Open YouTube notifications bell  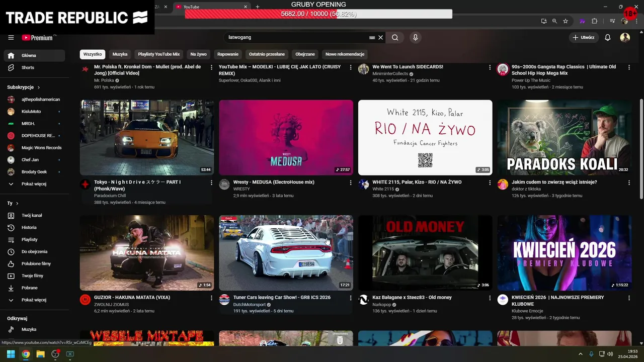tap(607, 37)
